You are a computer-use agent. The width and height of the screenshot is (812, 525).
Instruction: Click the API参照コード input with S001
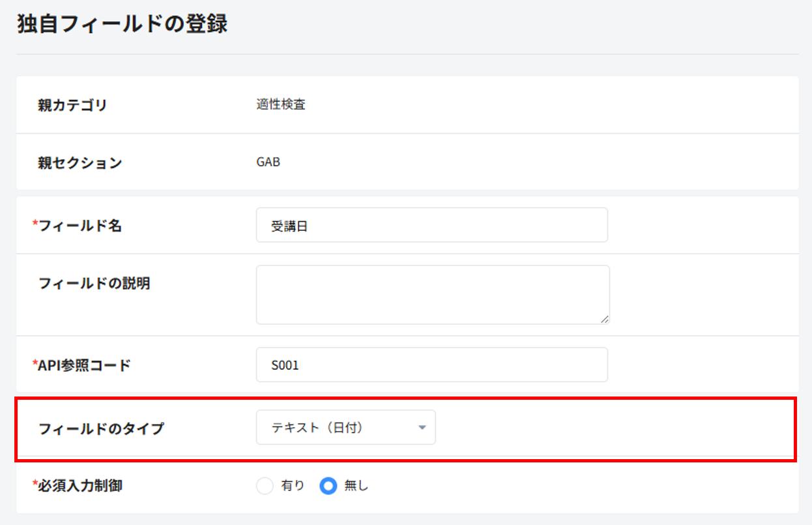coord(431,365)
